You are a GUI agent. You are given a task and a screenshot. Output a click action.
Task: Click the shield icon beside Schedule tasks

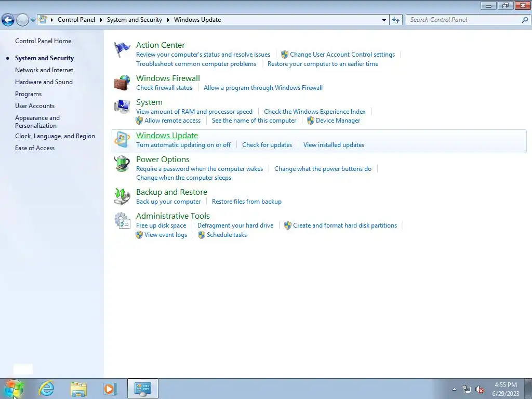point(202,235)
